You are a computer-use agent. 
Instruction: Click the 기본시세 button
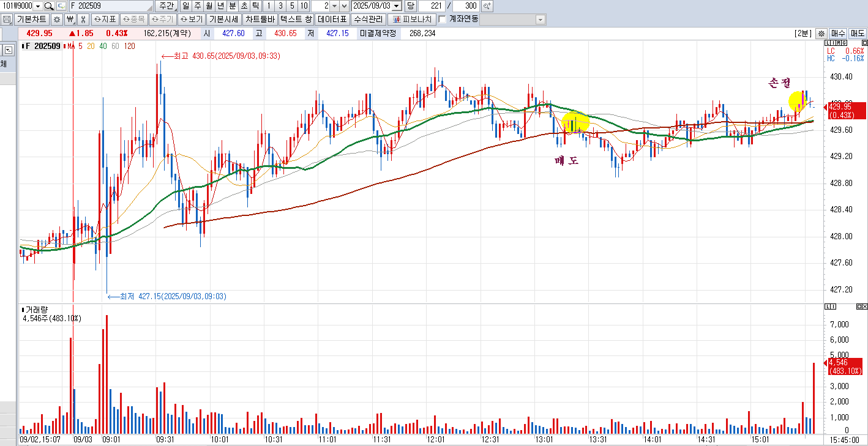click(x=223, y=19)
